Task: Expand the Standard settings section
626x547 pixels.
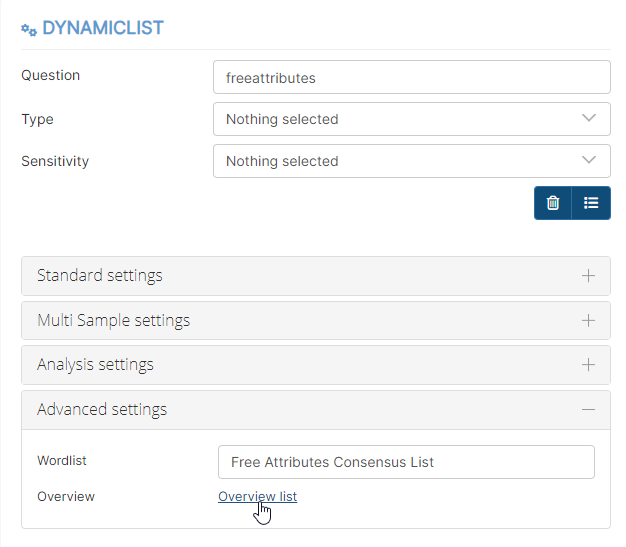Action: (316, 276)
